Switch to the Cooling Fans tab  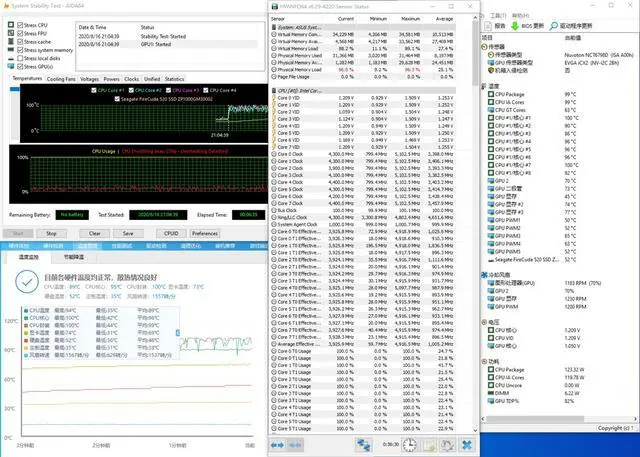[x=61, y=79]
